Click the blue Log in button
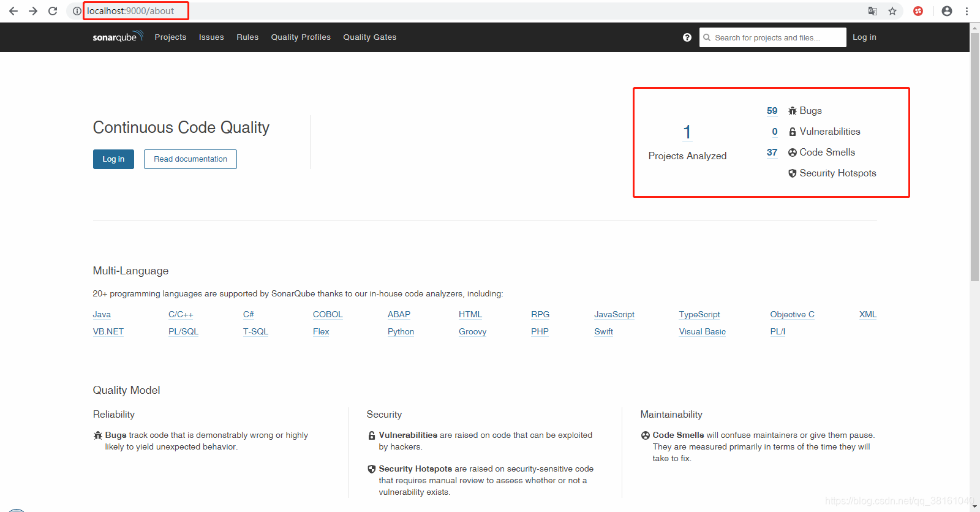980x512 pixels. 113,159
